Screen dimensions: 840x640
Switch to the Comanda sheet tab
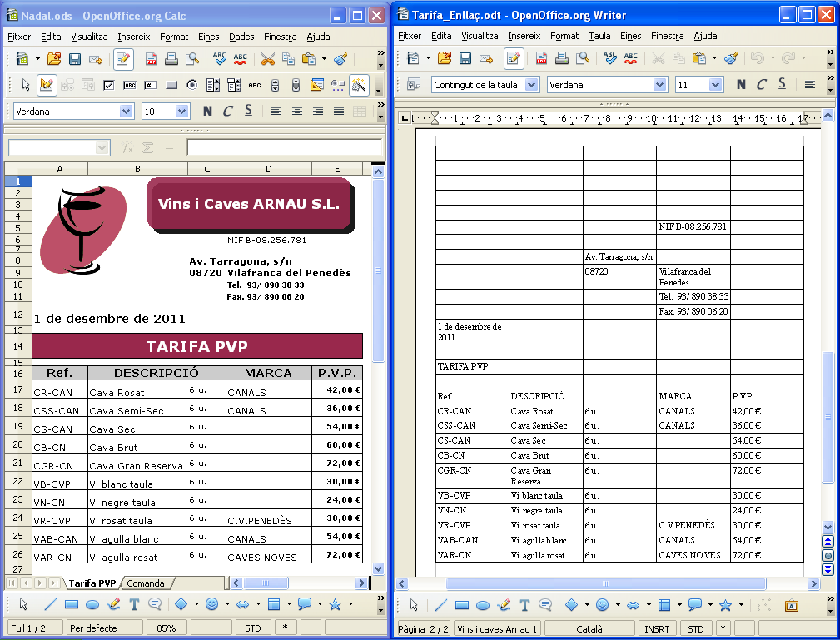(146, 583)
